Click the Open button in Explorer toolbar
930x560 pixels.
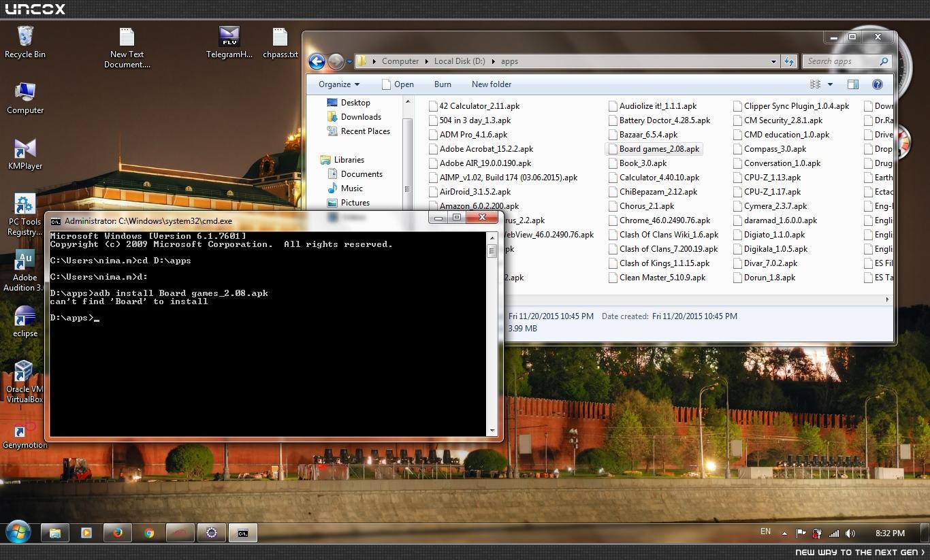398,84
